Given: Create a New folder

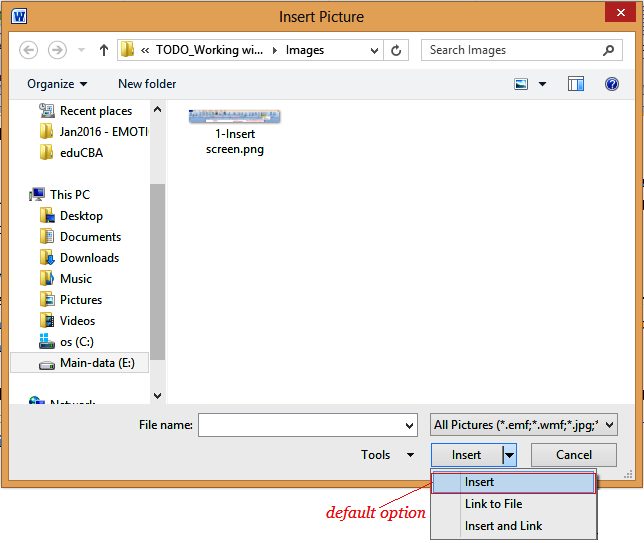Looking at the screenshot, I should pos(147,84).
